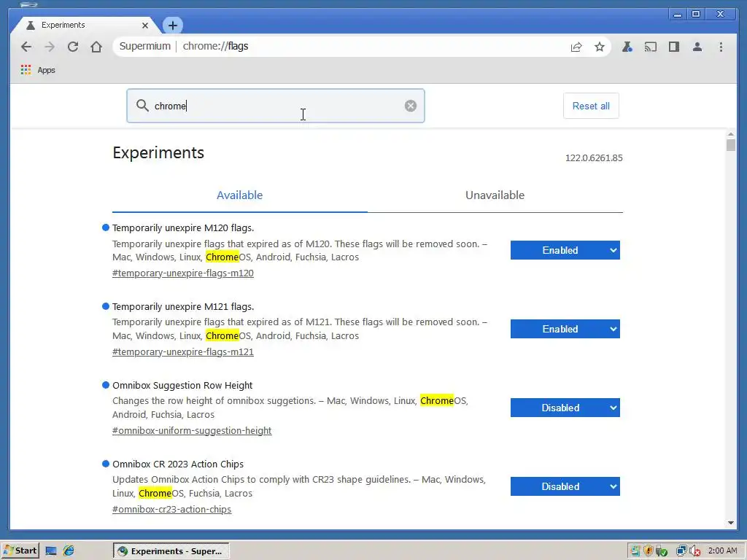Open Omnibox CR 2023 Action Chips dropdown
The width and height of the screenshot is (747, 560).
565,486
